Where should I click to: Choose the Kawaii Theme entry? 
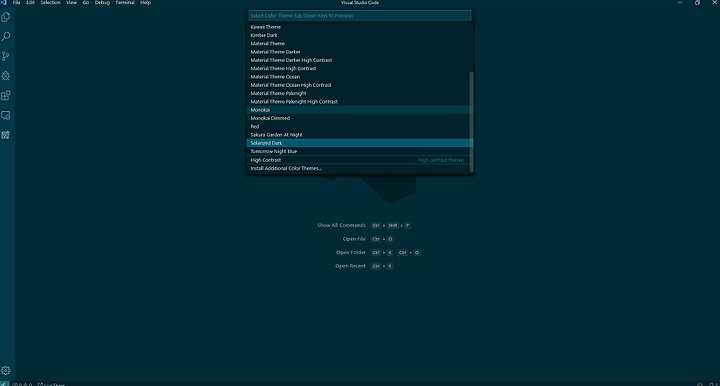click(360, 27)
